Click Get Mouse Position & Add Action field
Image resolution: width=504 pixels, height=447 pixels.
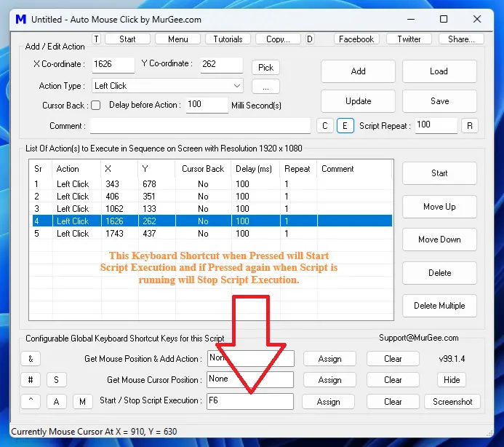pyautogui.click(x=250, y=358)
